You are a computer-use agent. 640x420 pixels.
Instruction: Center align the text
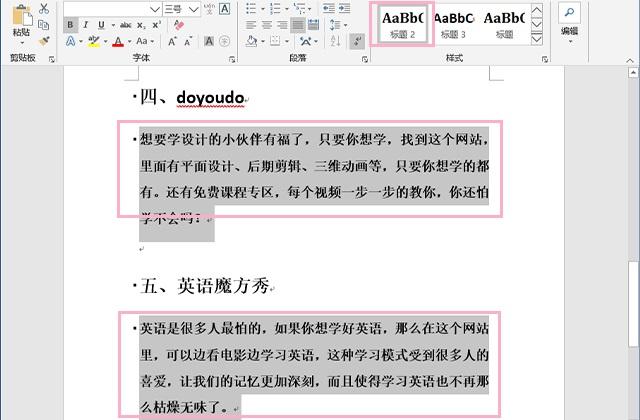(267, 25)
